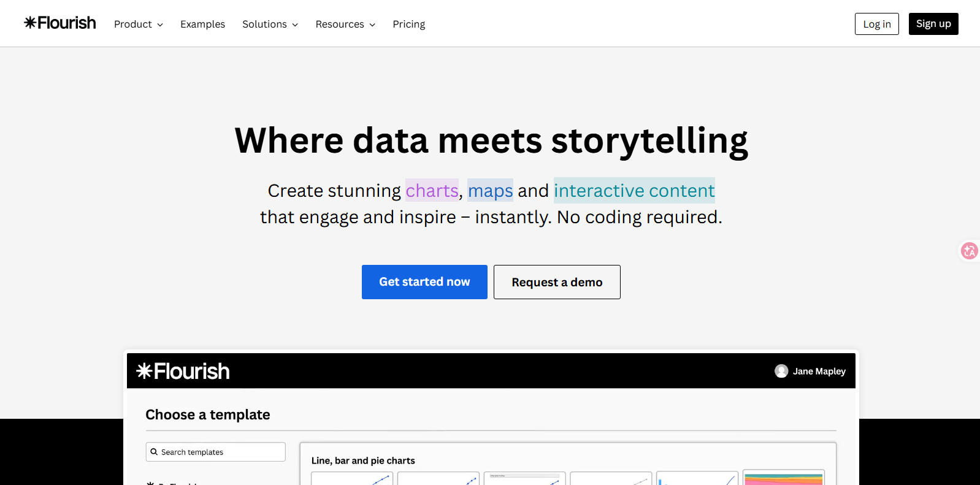Click the Log in button
Image resolution: width=980 pixels, height=485 pixels.
pyautogui.click(x=877, y=24)
